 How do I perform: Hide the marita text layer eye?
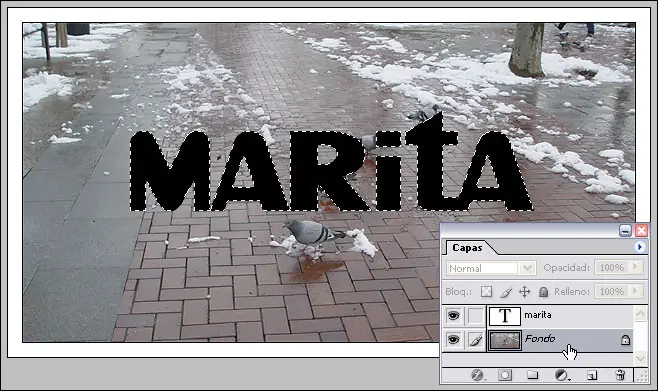tap(453, 315)
